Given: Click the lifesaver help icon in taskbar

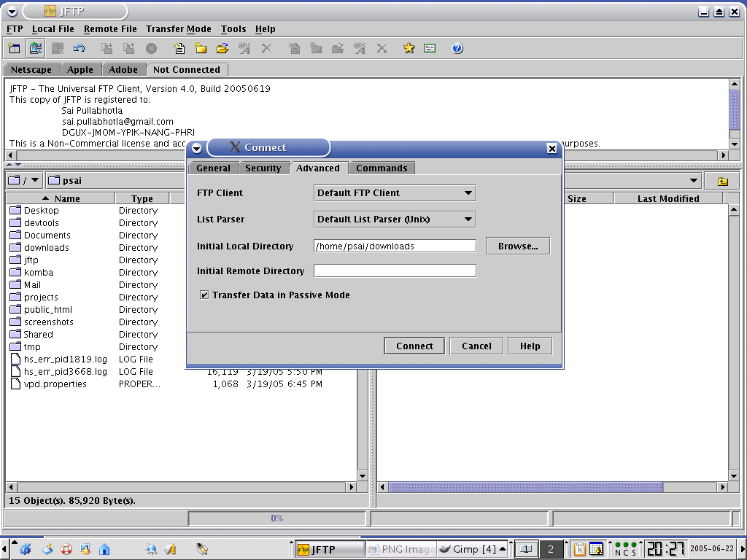Looking at the screenshot, I should [x=66, y=549].
